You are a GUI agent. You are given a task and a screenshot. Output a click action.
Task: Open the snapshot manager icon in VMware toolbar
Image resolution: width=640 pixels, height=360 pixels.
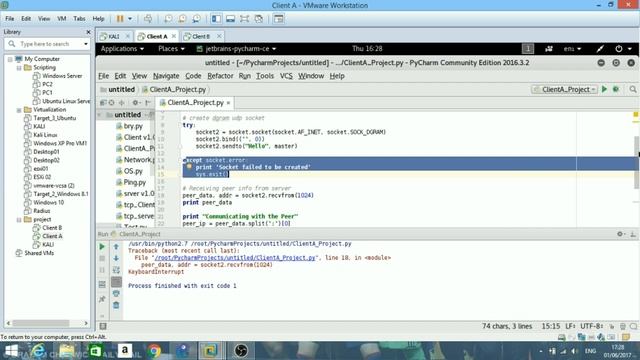click(197, 19)
